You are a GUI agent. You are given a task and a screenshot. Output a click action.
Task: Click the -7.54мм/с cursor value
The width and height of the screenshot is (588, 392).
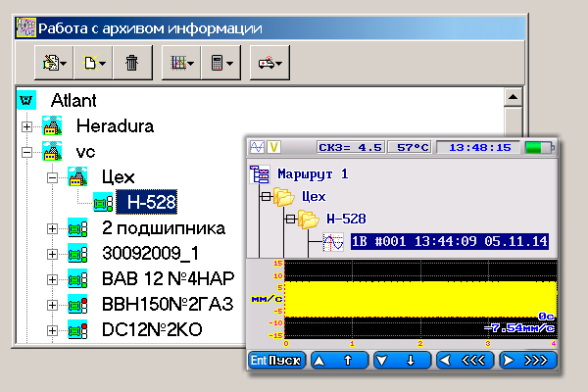[x=519, y=328]
